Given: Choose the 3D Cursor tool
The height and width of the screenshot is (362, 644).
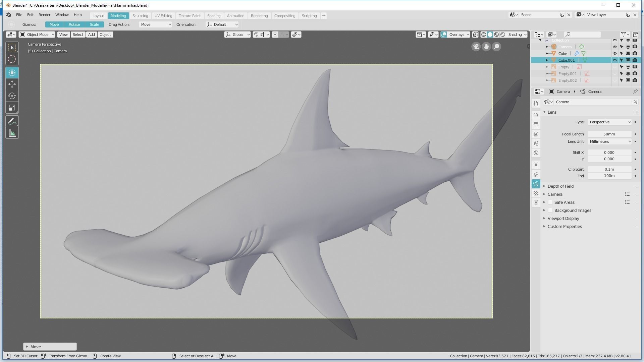Looking at the screenshot, I should [x=12, y=59].
